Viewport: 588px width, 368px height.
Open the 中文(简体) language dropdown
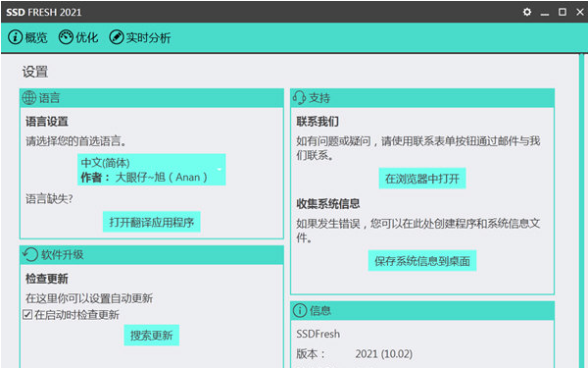(152, 170)
